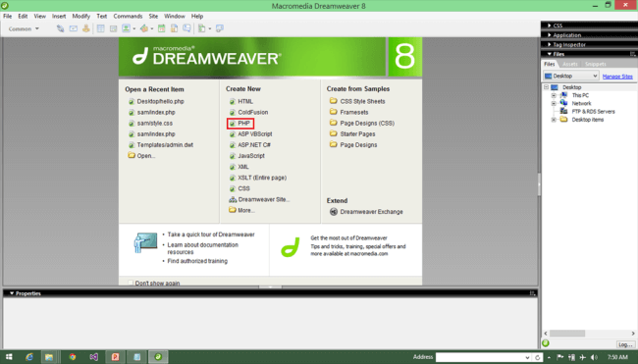Screen dimensions: 638x364
Task: Collapse the Desktop root tree node
Action: [x=547, y=87]
